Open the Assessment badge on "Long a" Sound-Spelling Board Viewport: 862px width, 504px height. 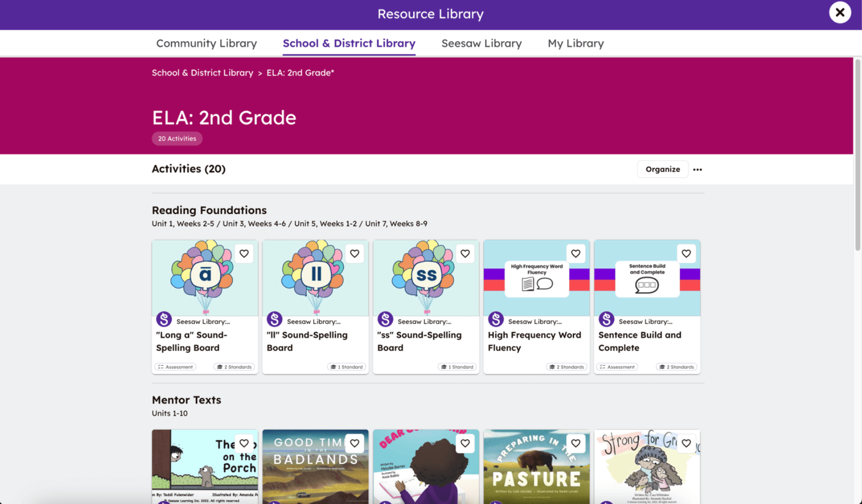pos(175,367)
